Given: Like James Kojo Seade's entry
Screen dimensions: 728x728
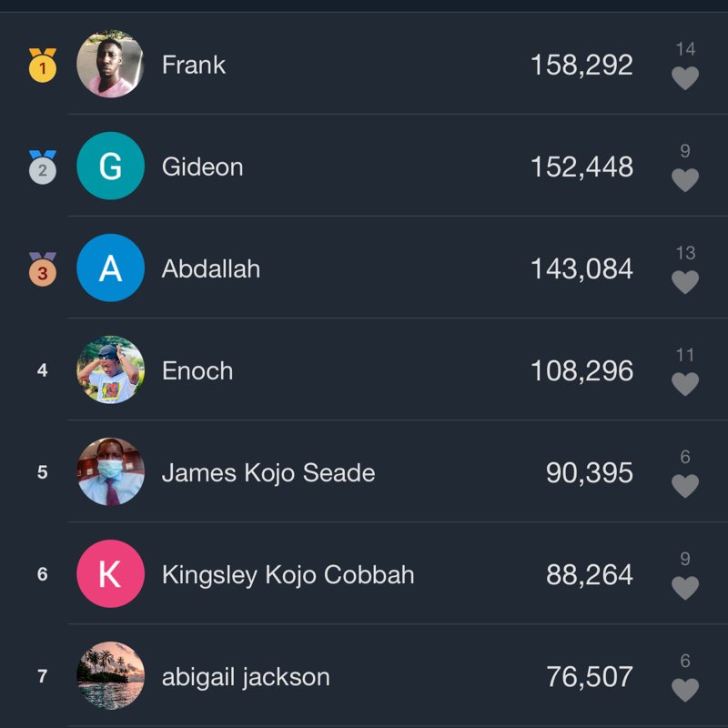Looking at the screenshot, I should tap(684, 487).
